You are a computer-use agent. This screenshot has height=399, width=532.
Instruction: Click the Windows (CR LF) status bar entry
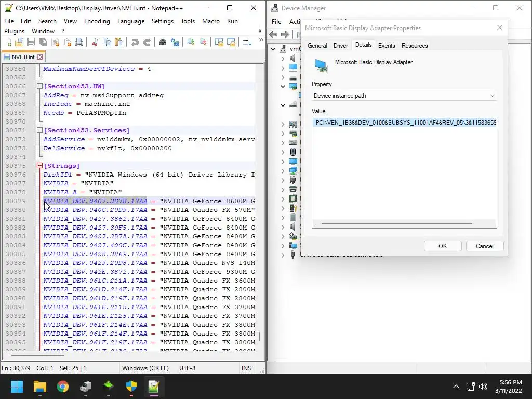tap(145, 368)
